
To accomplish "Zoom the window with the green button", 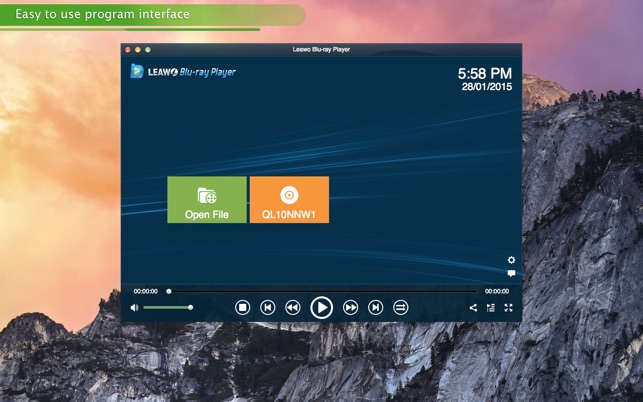I will coord(148,50).
